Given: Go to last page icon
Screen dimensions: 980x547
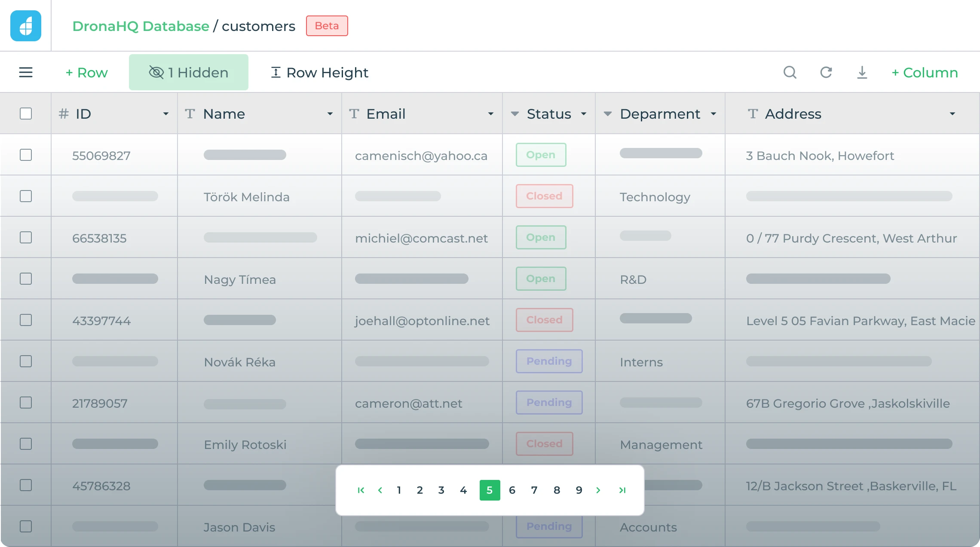Looking at the screenshot, I should click(x=622, y=490).
